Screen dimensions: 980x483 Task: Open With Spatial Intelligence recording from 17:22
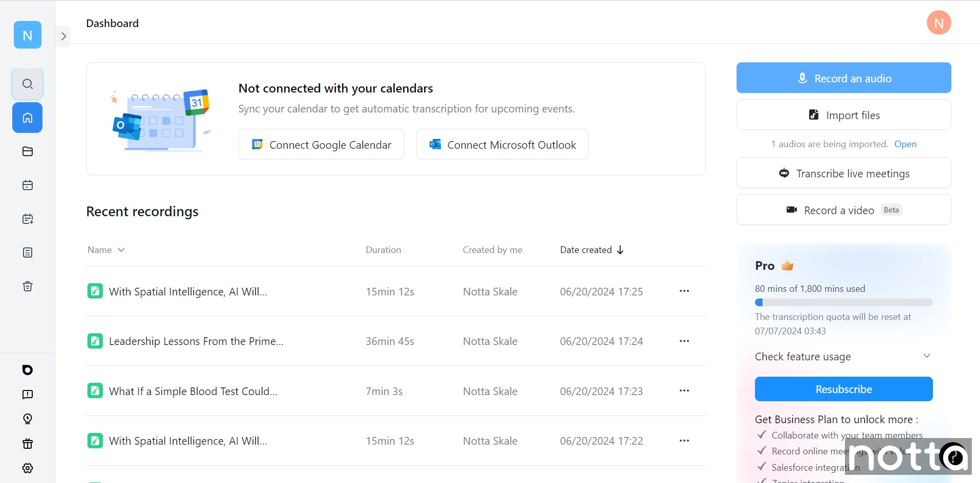pos(188,441)
